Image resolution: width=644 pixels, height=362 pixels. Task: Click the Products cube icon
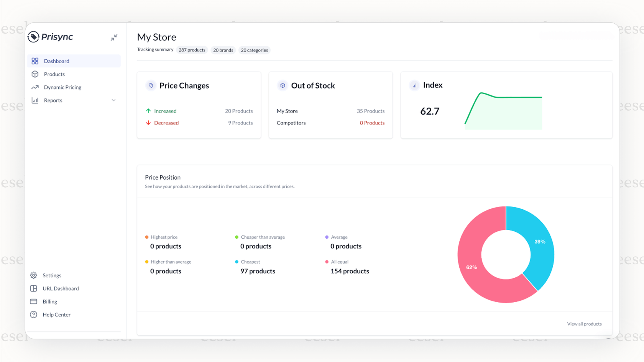point(35,74)
